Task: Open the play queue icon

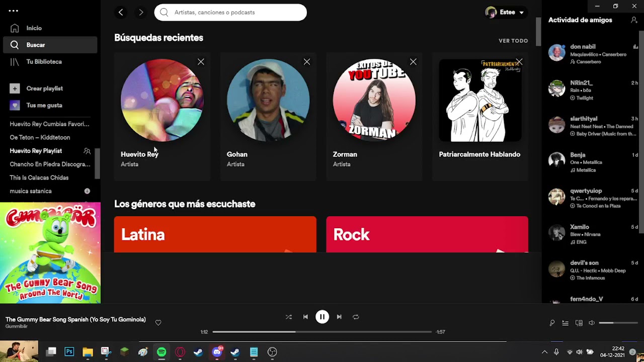Action: coord(565,323)
